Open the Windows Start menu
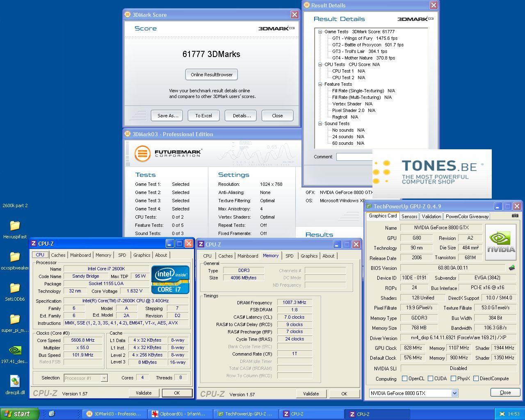525x420 pixels. click(19, 414)
